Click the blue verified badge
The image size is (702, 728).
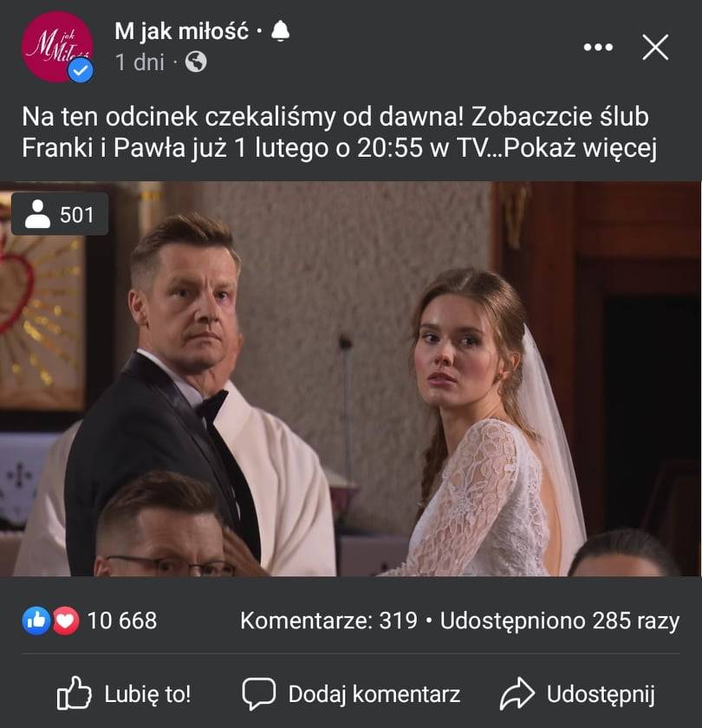(x=81, y=70)
